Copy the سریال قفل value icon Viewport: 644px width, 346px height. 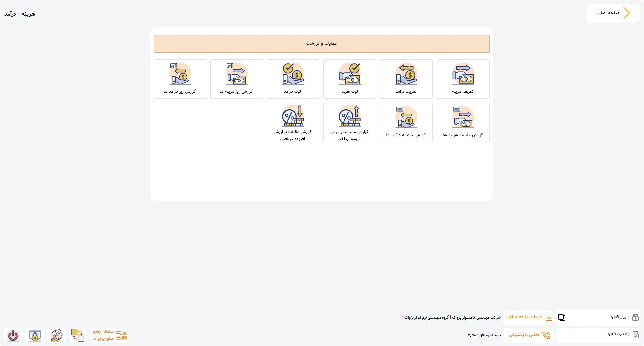[x=562, y=317]
